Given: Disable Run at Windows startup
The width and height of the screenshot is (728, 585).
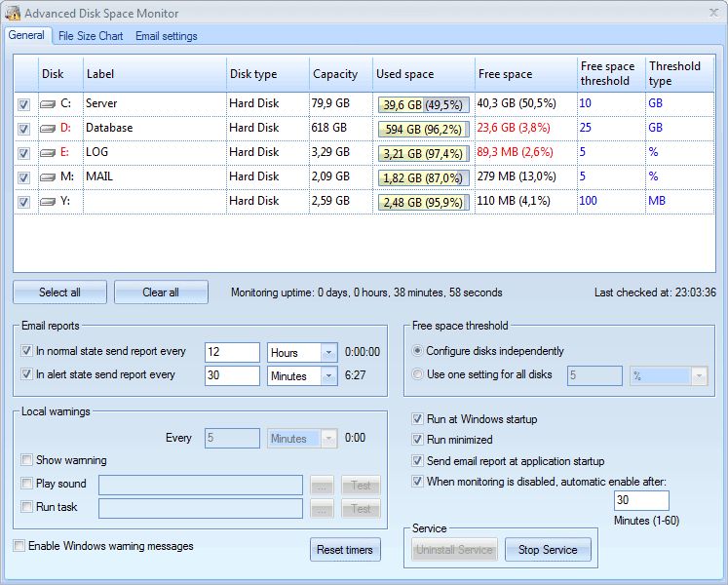Looking at the screenshot, I should click(418, 419).
